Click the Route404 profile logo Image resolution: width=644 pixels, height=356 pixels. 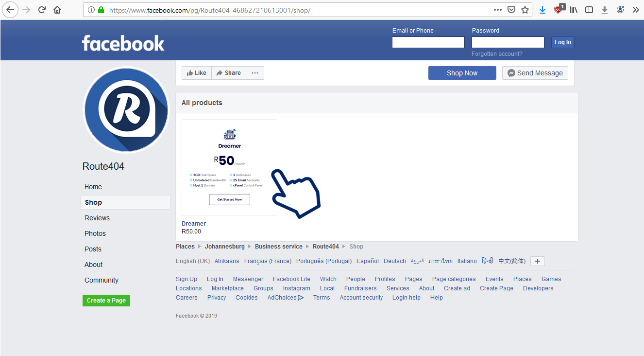pos(126,110)
